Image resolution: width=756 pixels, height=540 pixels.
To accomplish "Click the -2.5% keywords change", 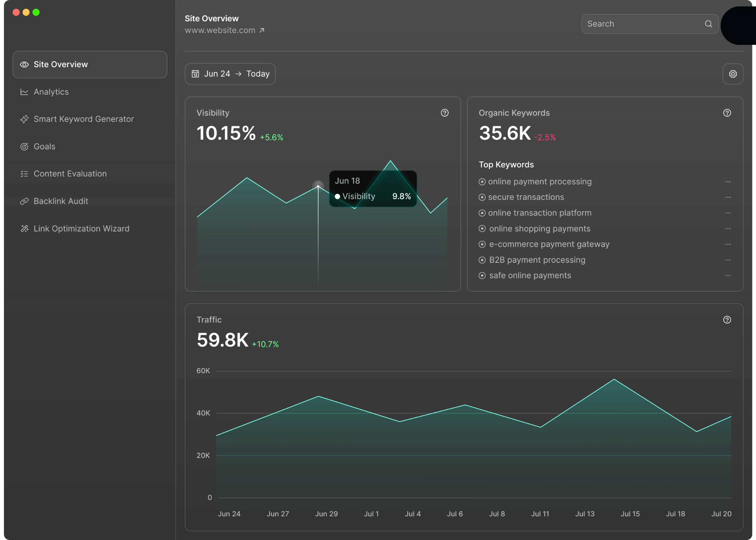I will pyautogui.click(x=545, y=138).
